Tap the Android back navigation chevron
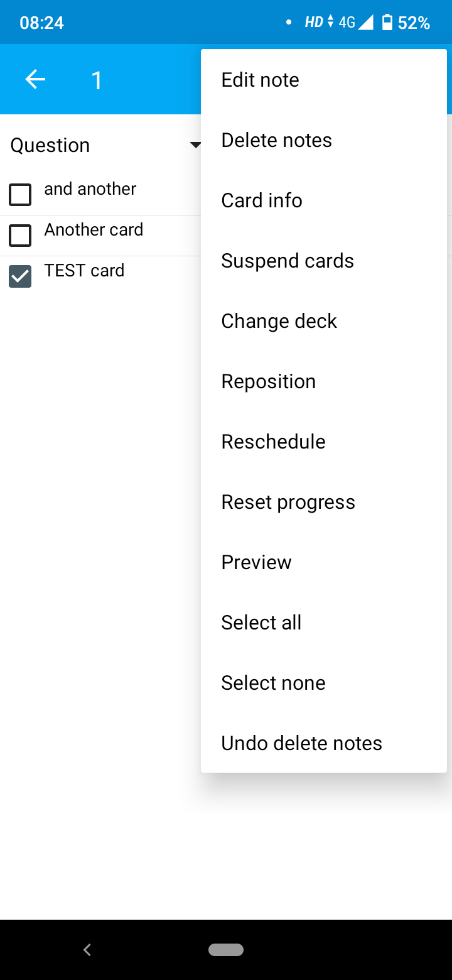 point(87,950)
